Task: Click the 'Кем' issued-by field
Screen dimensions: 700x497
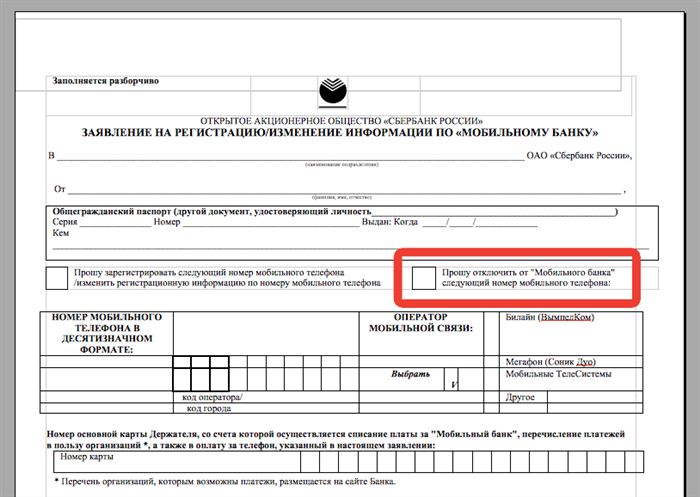Action: [x=350, y=242]
